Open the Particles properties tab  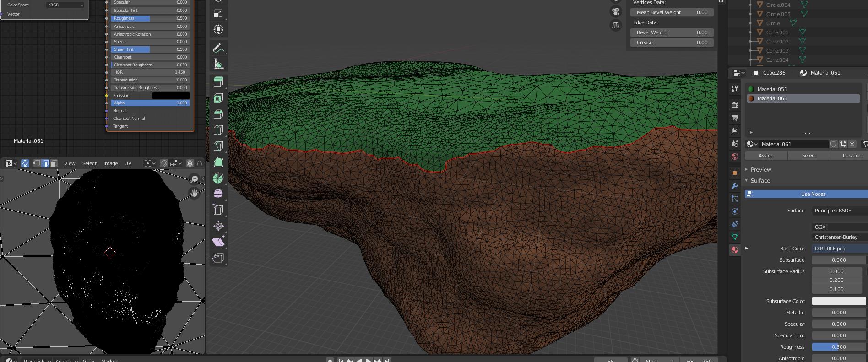click(735, 199)
